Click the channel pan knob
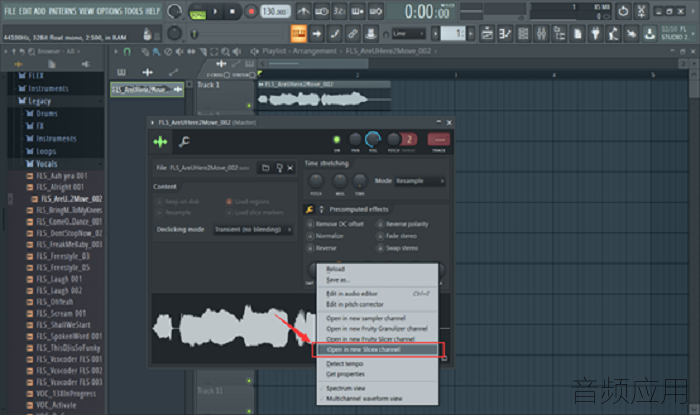Viewport: 700px width, 415px height. (x=355, y=140)
